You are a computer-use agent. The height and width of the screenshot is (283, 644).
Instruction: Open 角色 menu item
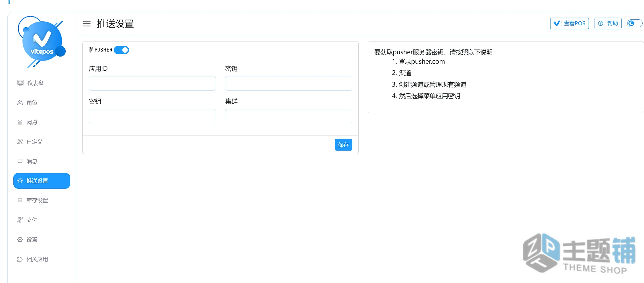41,103
